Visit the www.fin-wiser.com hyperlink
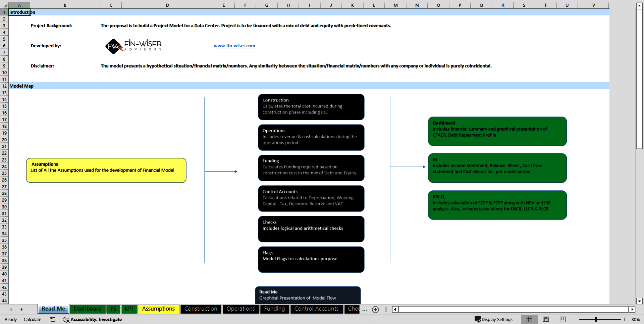This screenshot has height=324, width=644. click(234, 46)
